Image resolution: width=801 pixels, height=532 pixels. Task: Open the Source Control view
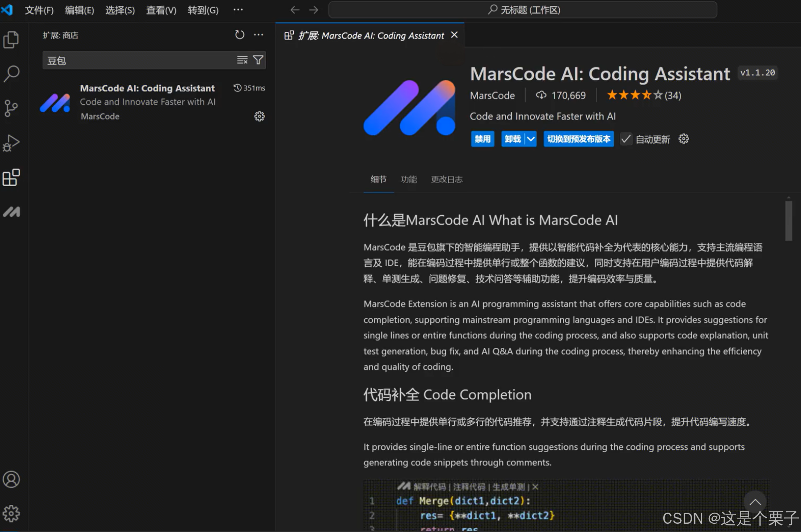[x=11, y=109]
